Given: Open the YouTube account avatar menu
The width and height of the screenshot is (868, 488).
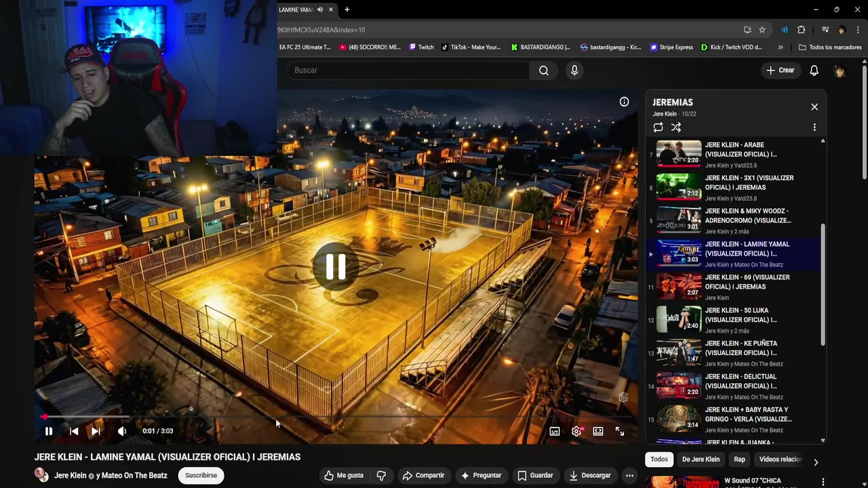Looking at the screenshot, I should pyautogui.click(x=840, y=70).
